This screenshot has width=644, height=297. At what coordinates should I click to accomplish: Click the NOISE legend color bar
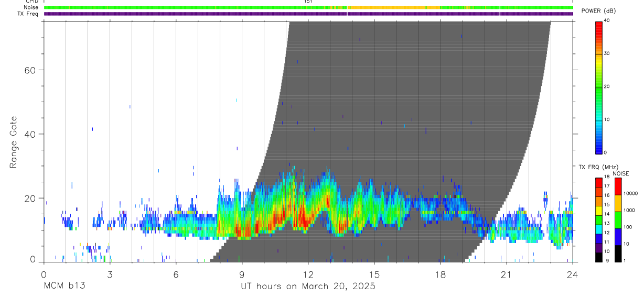pos(618,219)
